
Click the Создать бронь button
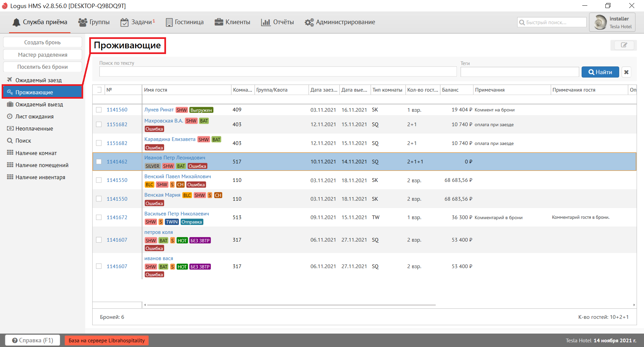point(42,42)
